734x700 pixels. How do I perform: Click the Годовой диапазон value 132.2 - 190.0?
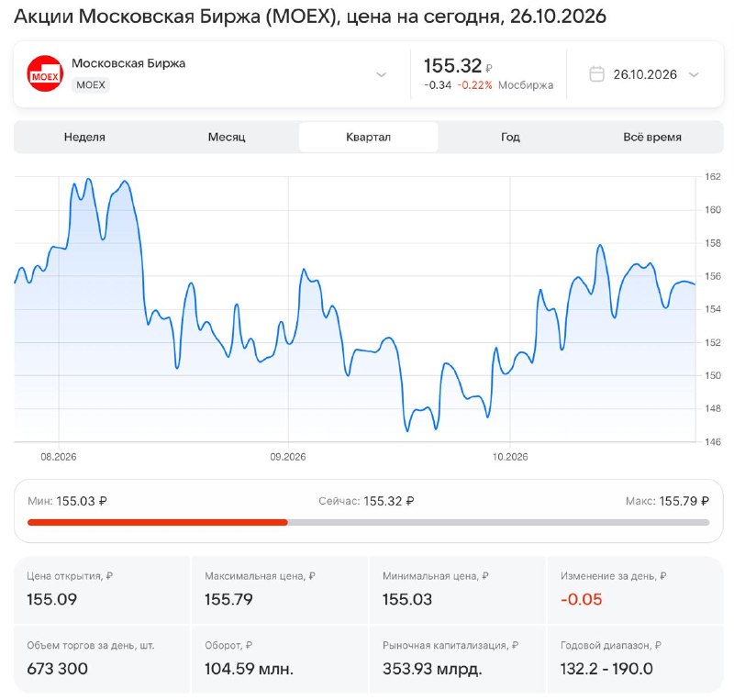pyautogui.click(x=606, y=669)
